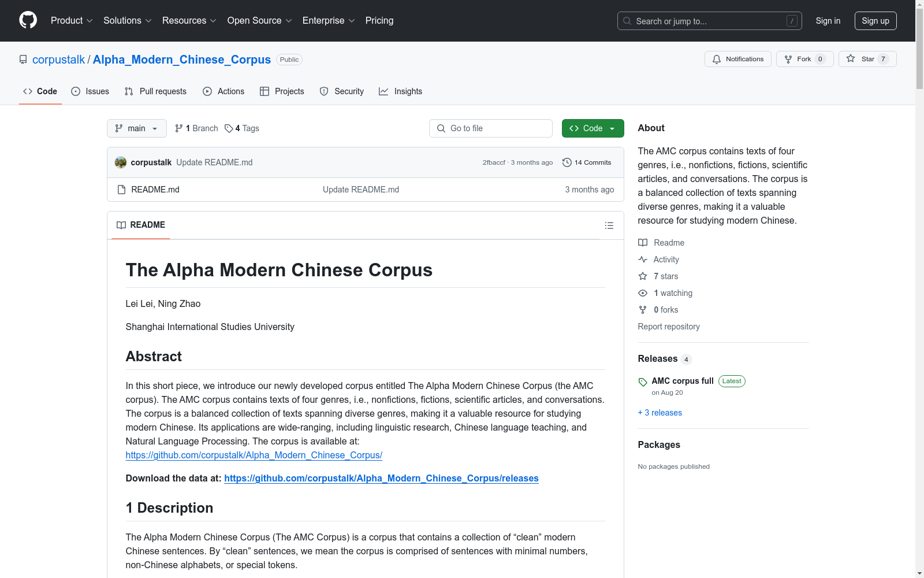Click the scrollbar down arrow
The image size is (924, 578).
click(x=919, y=573)
